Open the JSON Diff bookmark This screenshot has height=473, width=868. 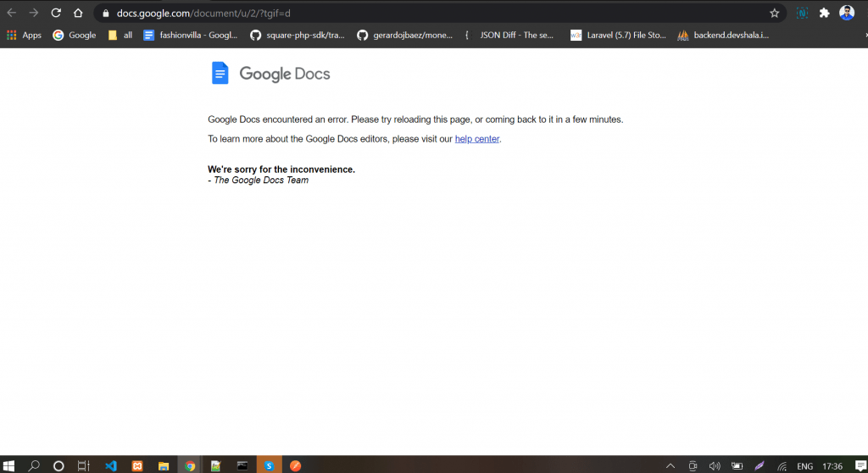pyautogui.click(x=509, y=36)
